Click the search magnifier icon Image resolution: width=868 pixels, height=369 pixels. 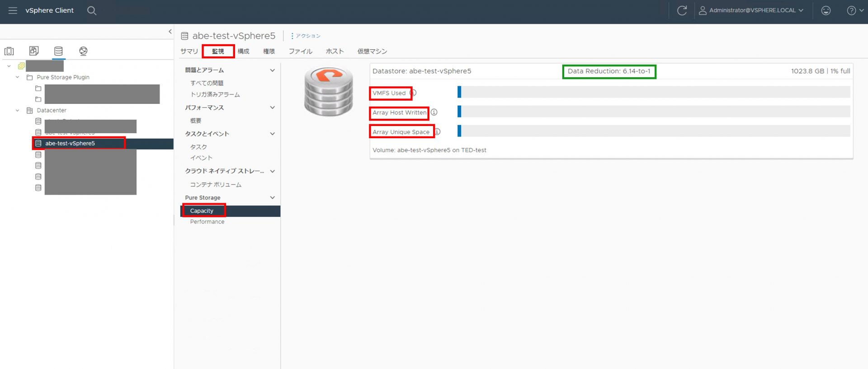(92, 10)
